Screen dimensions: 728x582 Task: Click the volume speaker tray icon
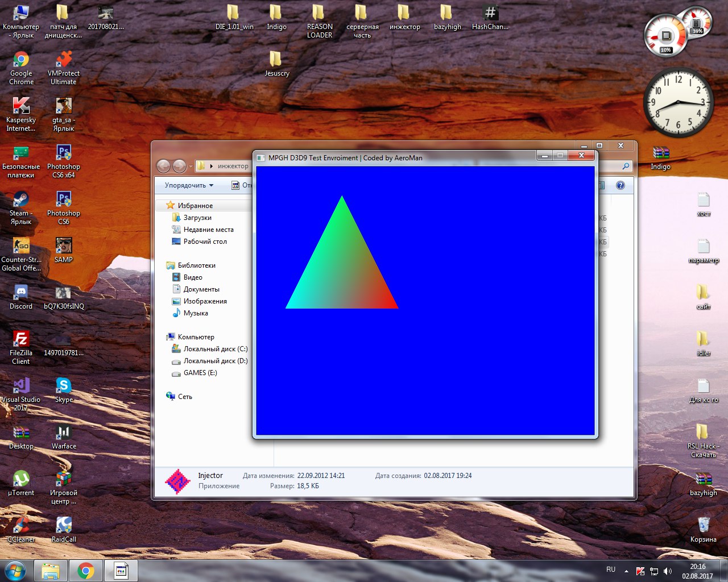[668, 571]
